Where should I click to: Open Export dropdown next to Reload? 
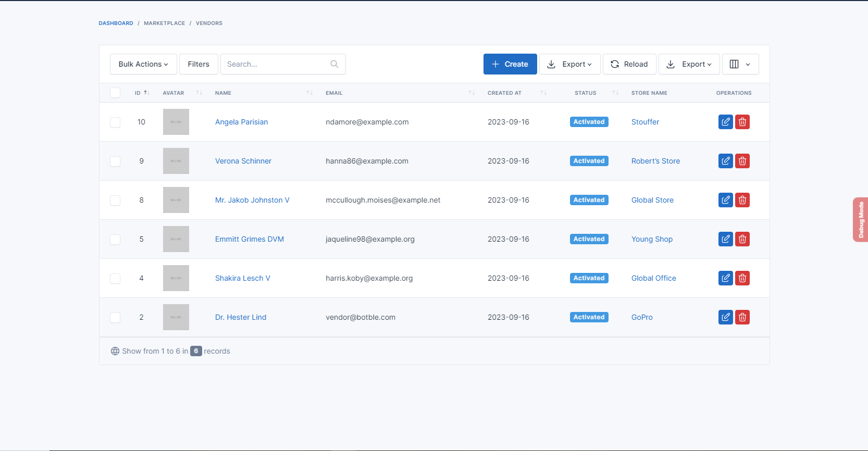tap(689, 64)
